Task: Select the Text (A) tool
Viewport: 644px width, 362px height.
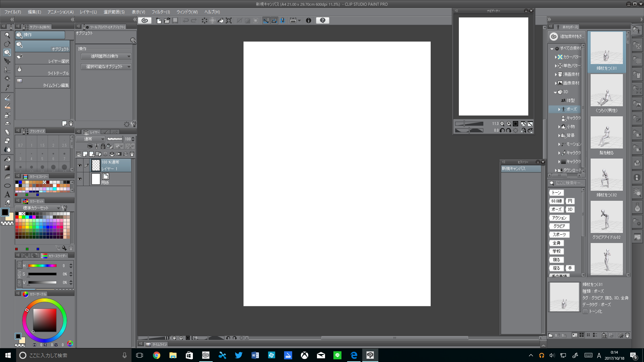Action: point(7,194)
